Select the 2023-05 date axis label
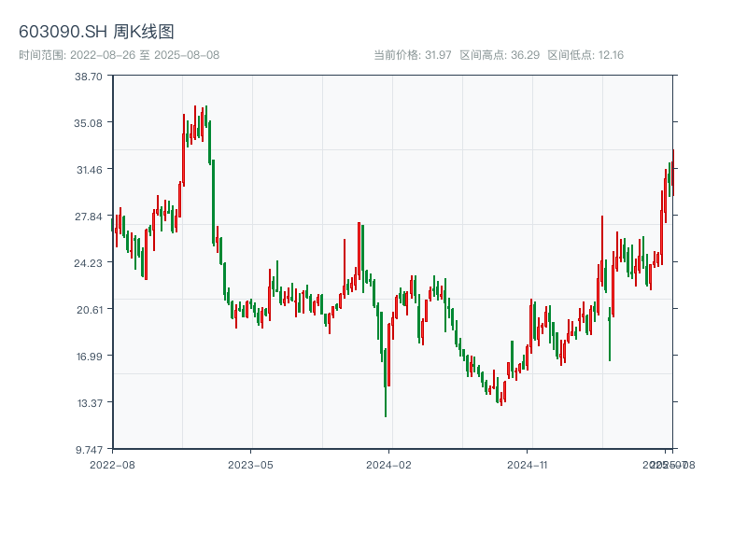747x560 pixels. point(250,464)
